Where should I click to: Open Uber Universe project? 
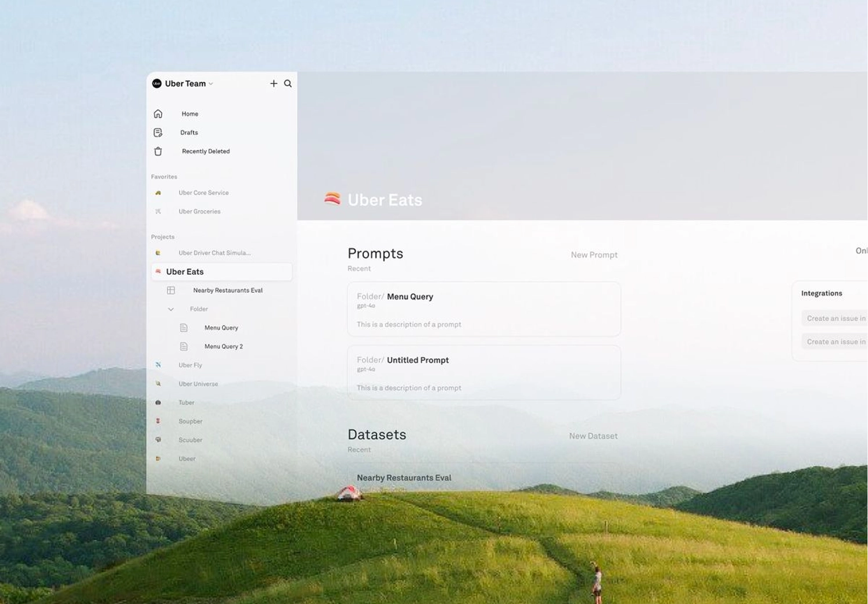click(x=198, y=384)
